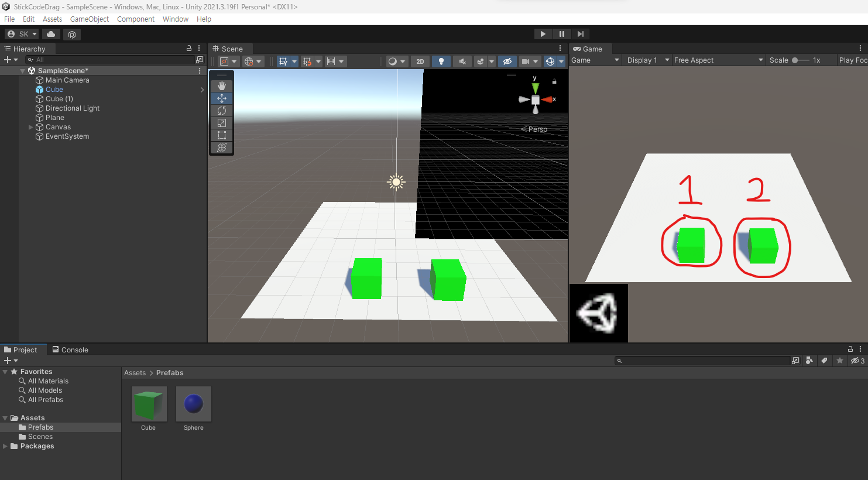Open the grid axis dropdown arrow
Image resolution: width=868 pixels, height=480 pixels.
(294, 61)
